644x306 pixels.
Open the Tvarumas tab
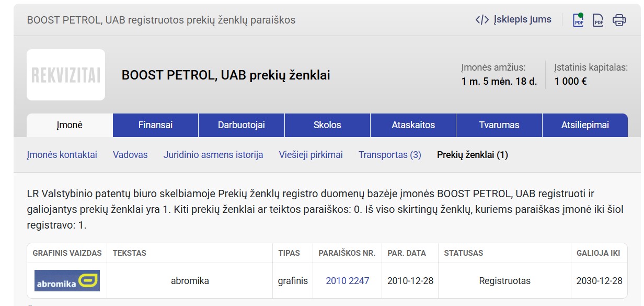tap(499, 125)
